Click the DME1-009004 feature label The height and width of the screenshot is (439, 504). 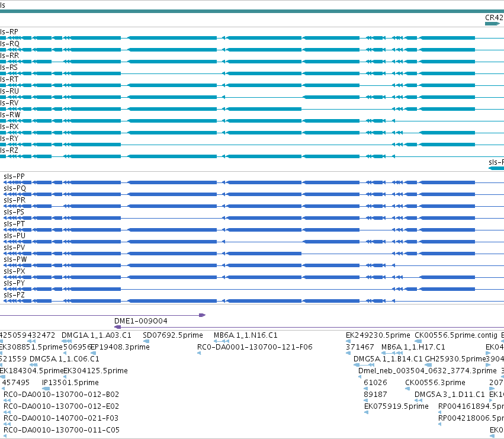point(141,321)
